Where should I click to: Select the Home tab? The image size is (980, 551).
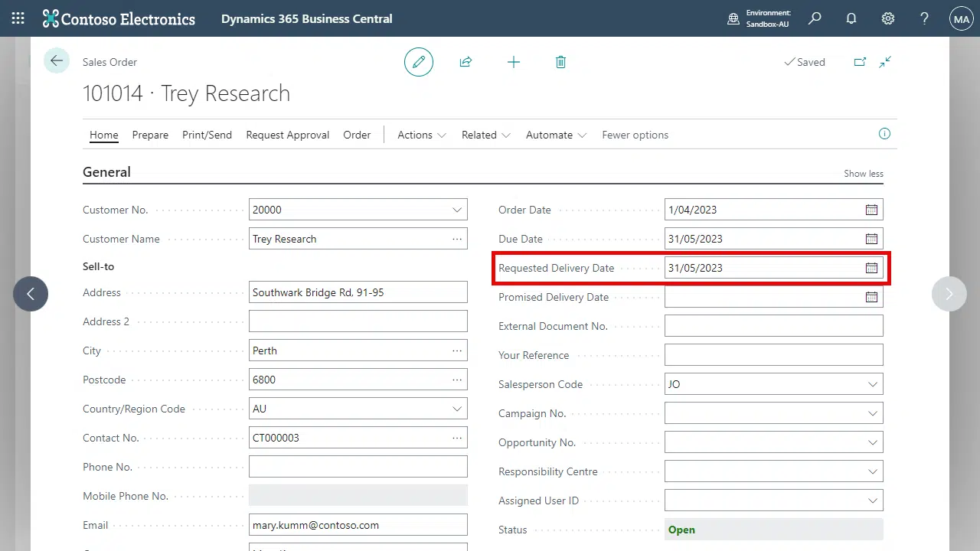tap(104, 135)
